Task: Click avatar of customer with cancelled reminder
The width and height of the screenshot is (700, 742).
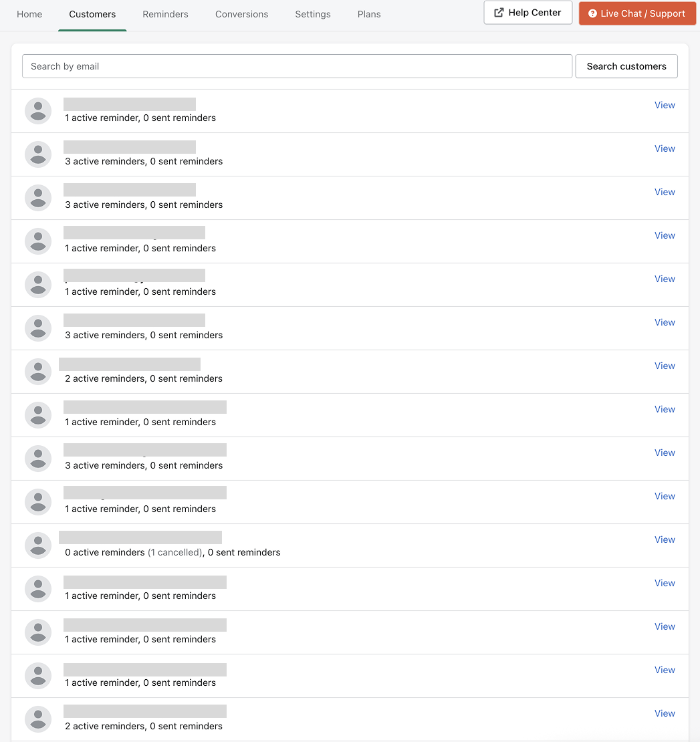Action: pyautogui.click(x=38, y=545)
